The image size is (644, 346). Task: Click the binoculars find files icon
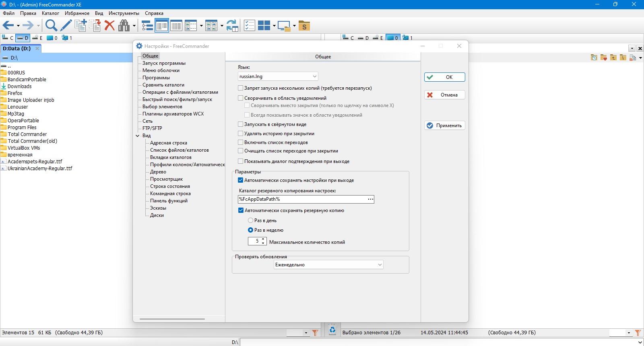(x=124, y=26)
